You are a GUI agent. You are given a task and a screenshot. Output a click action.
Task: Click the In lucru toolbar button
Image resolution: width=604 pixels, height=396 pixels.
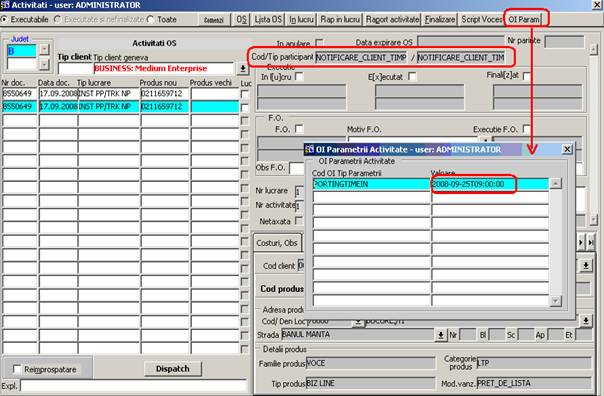pyautogui.click(x=302, y=20)
